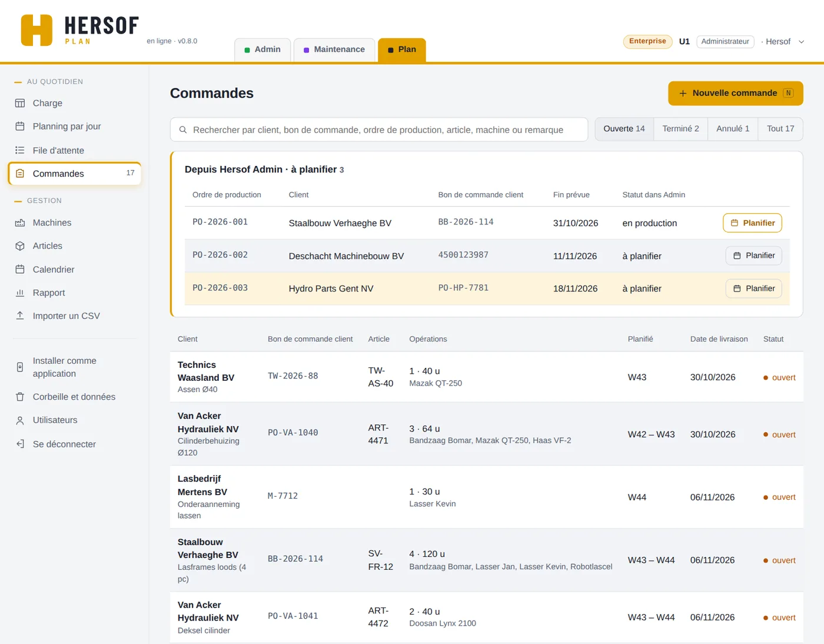Viewport: 824px width, 644px height.
Task: Click the Corbeille et données trash icon
Action: tap(20, 397)
